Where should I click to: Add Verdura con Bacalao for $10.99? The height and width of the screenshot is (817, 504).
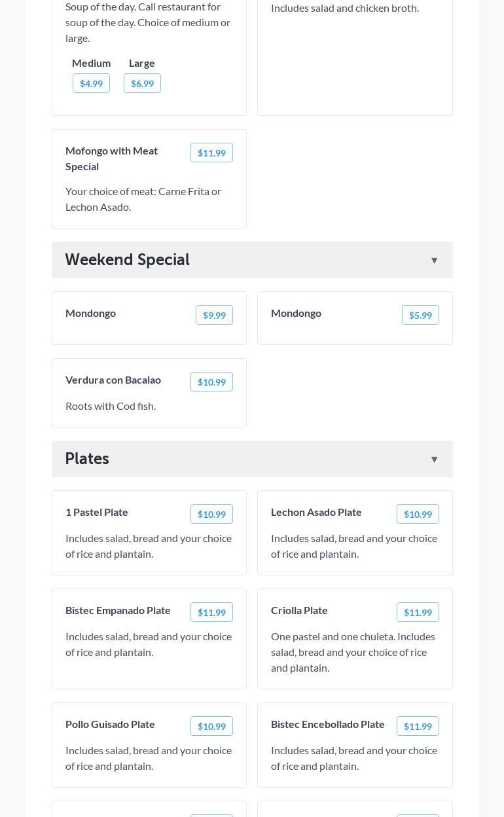click(x=211, y=382)
